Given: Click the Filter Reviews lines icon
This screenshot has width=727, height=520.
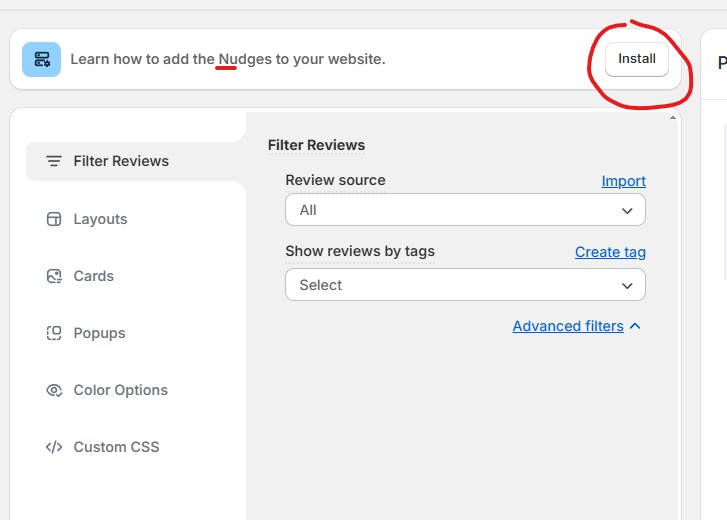Looking at the screenshot, I should click(x=54, y=161).
